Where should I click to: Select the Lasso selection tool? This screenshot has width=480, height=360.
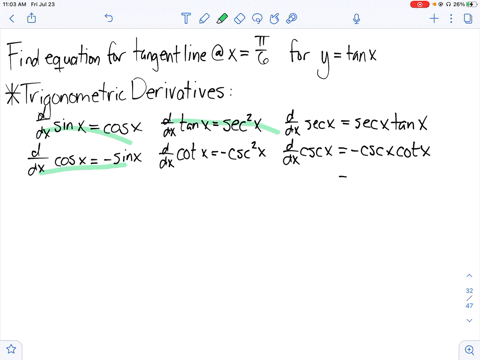pos(257,18)
